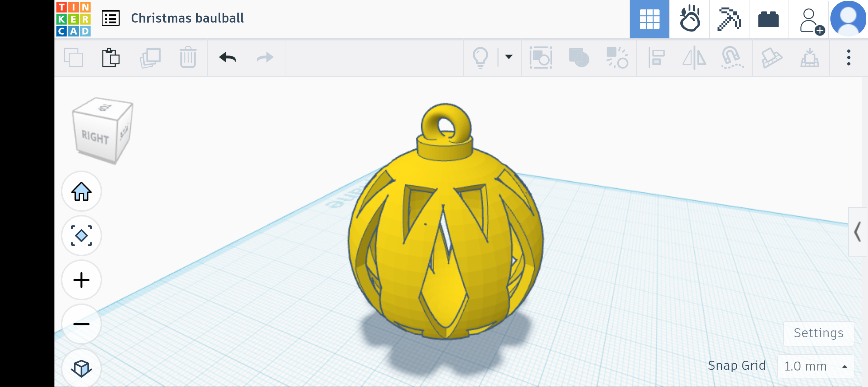Click the Copy toolbar icon
Screen dimensions: 868x387
73,57
